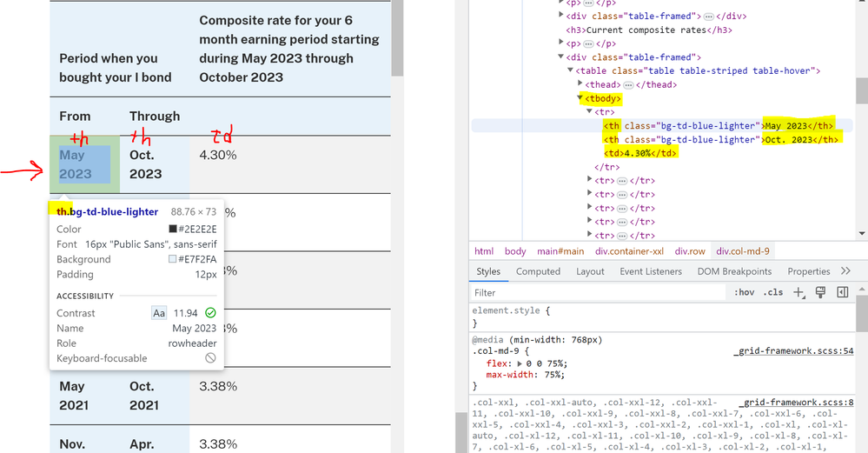Select the main#main breadcrumb
868x453 pixels.
[560, 251]
